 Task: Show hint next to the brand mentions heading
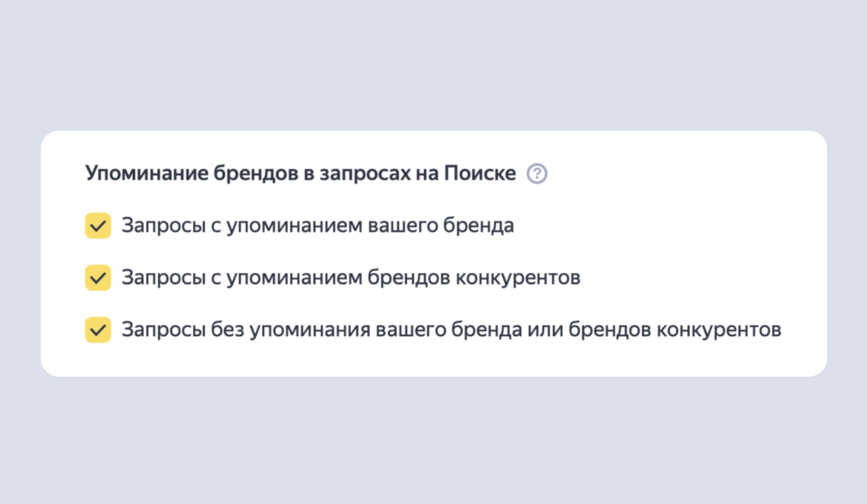click(537, 175)
